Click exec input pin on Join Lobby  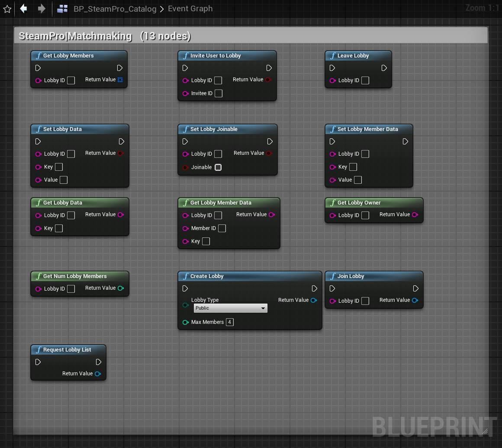[x=332, y=288]
